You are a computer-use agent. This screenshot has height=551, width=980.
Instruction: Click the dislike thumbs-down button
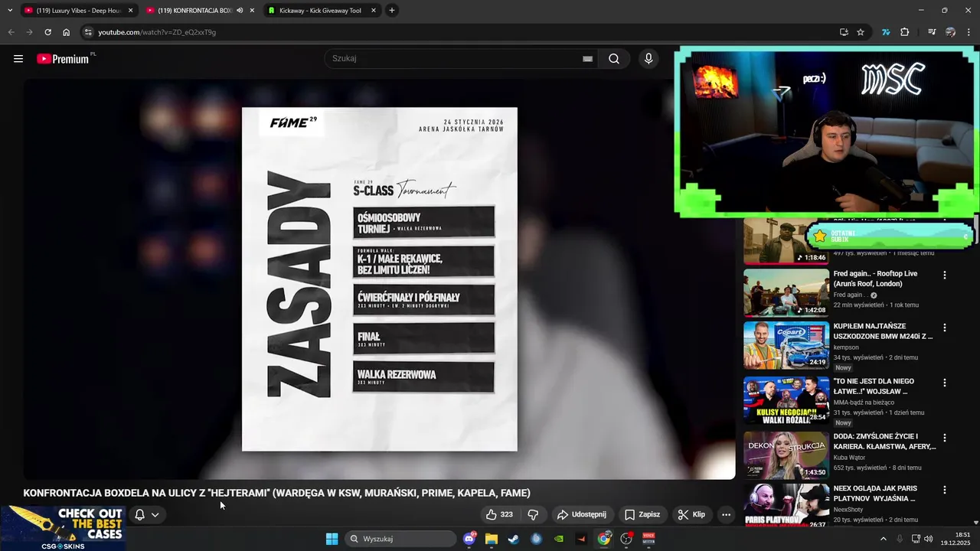pos(534,514)
